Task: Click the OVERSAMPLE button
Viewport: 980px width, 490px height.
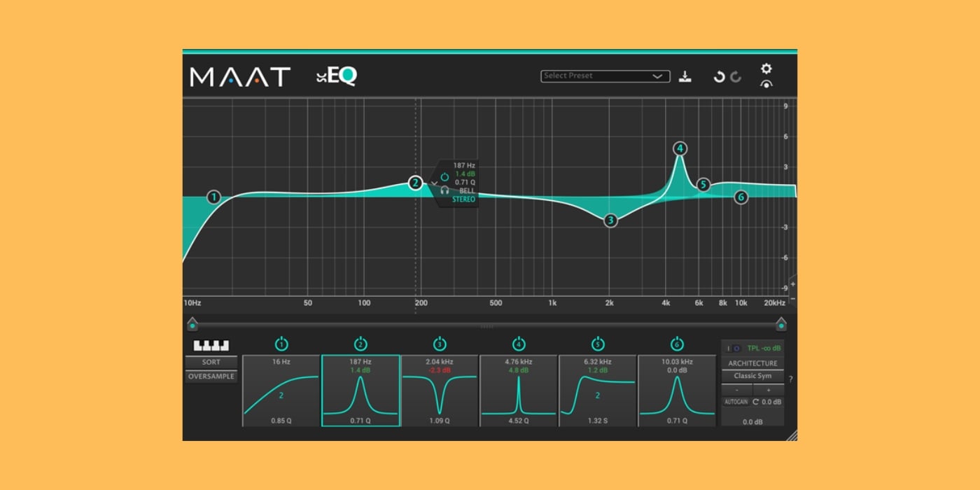Action: point(211,377)
